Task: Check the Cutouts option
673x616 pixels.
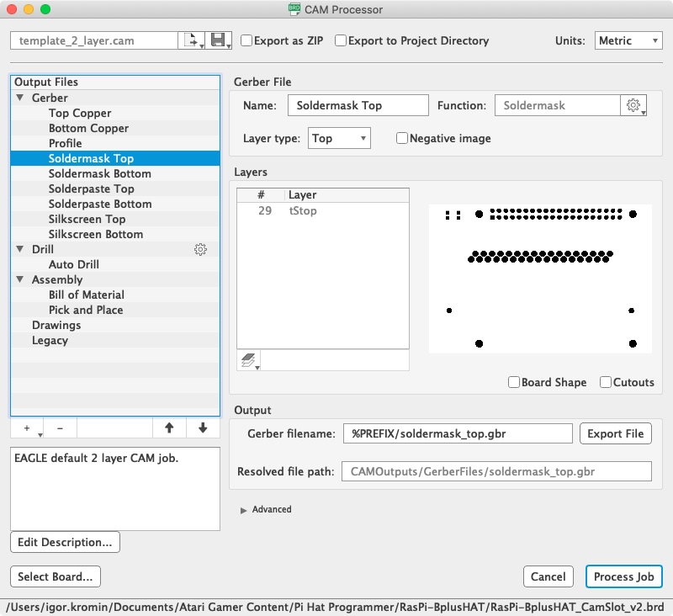Action: (606, 382)
